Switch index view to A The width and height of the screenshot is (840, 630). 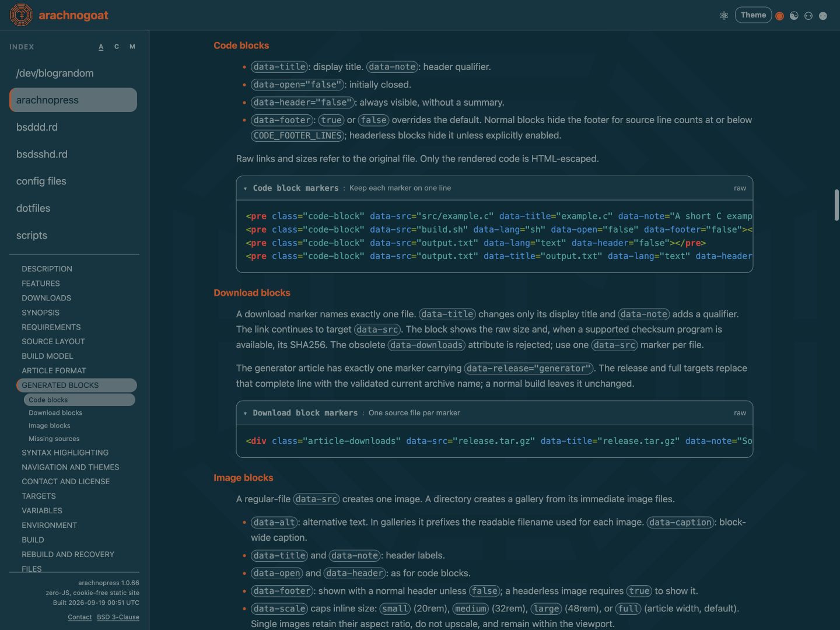(101, 47)
